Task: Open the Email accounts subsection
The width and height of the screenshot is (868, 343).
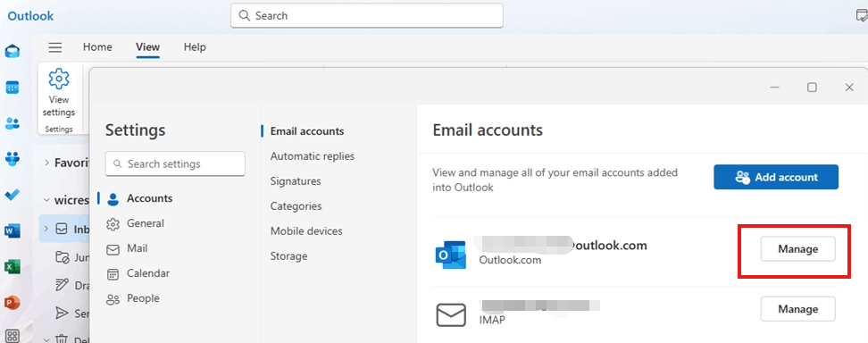Action: click(x=306, y=131)
